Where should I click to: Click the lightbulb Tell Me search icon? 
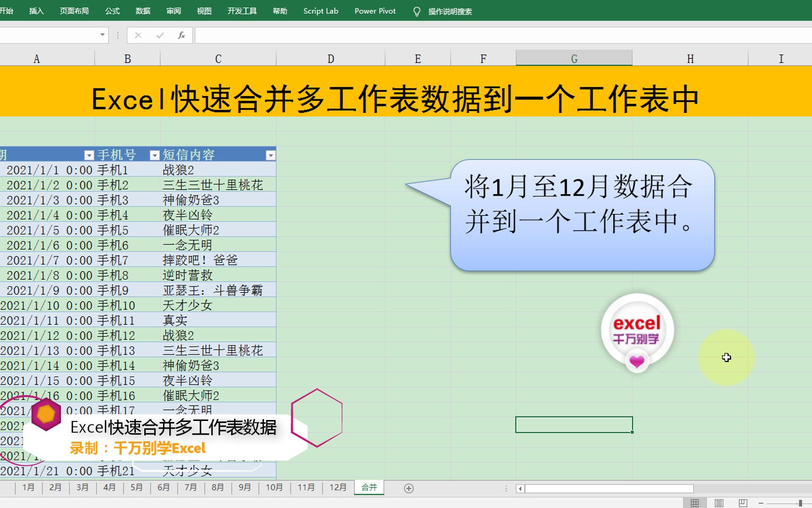(417, 11)
